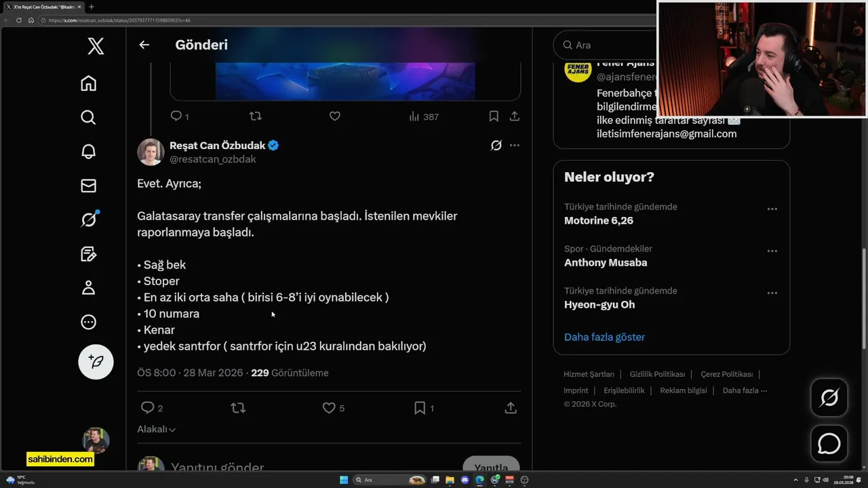Open the Lists/Articles sidebar icon
This screenshot has width=868, height=488.
[x=88, y=254]
